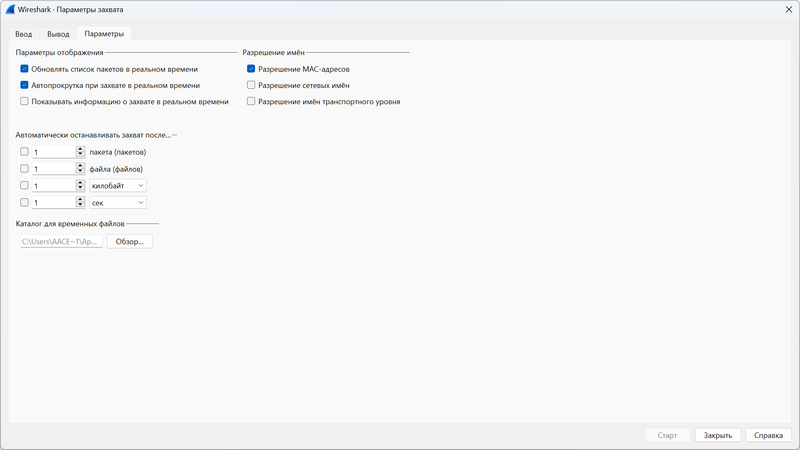Click the seconds value input field
Image resolution: width=800 pixels, height=450 pixels.
(54, 203)
